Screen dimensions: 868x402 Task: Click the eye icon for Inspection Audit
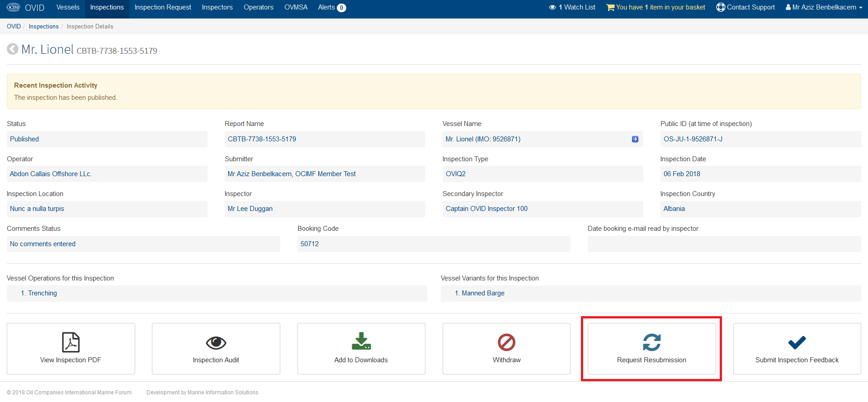click(x=216, y=343)
